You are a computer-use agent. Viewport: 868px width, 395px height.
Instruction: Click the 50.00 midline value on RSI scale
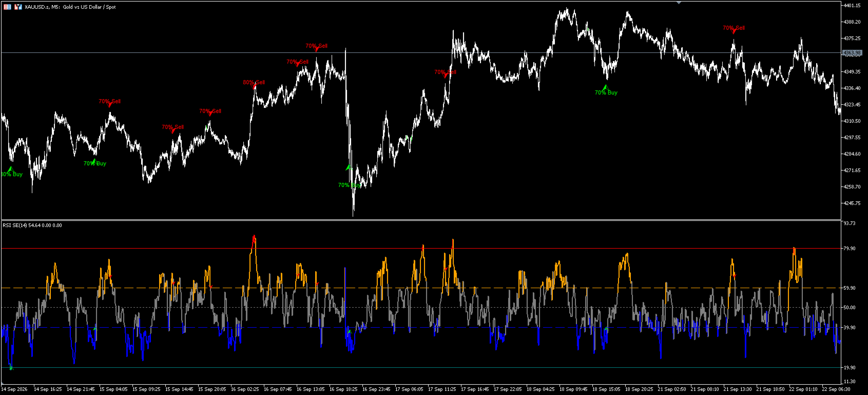click(x=850, y=308)
